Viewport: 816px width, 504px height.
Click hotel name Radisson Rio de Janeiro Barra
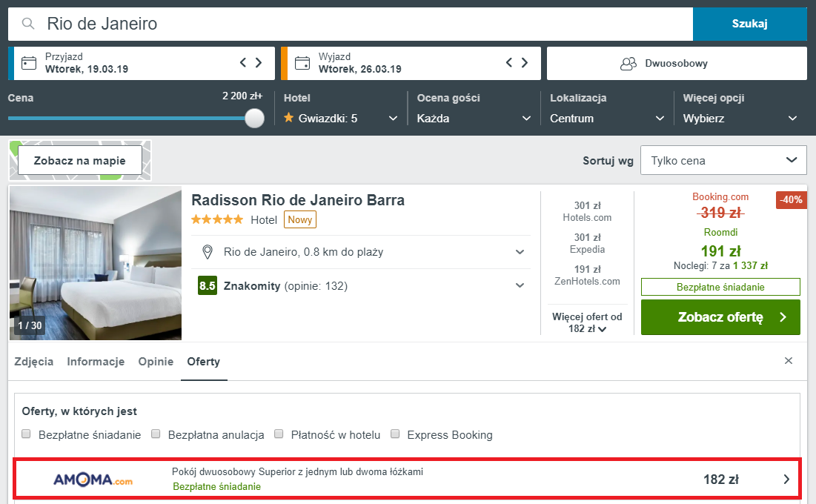[x=298, y=200]
